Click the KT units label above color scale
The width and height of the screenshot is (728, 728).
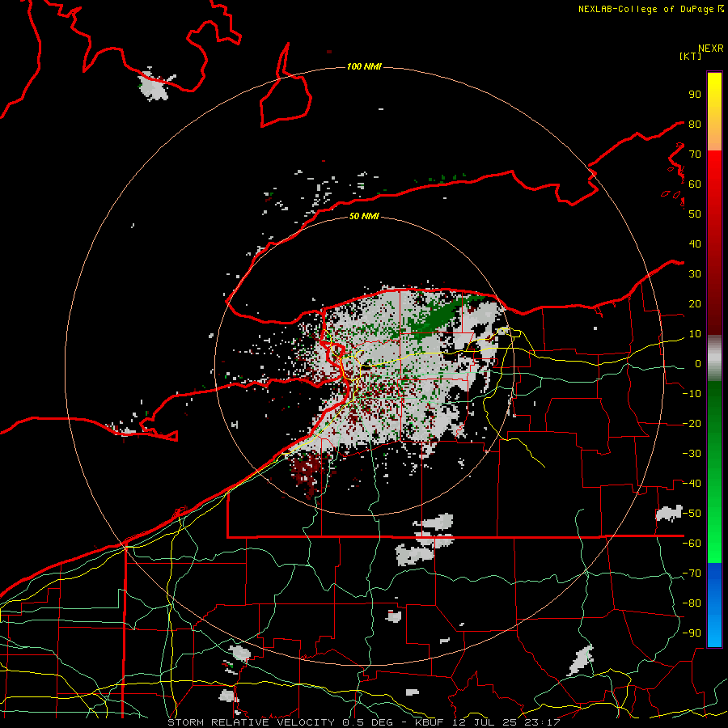pos(691,56)
